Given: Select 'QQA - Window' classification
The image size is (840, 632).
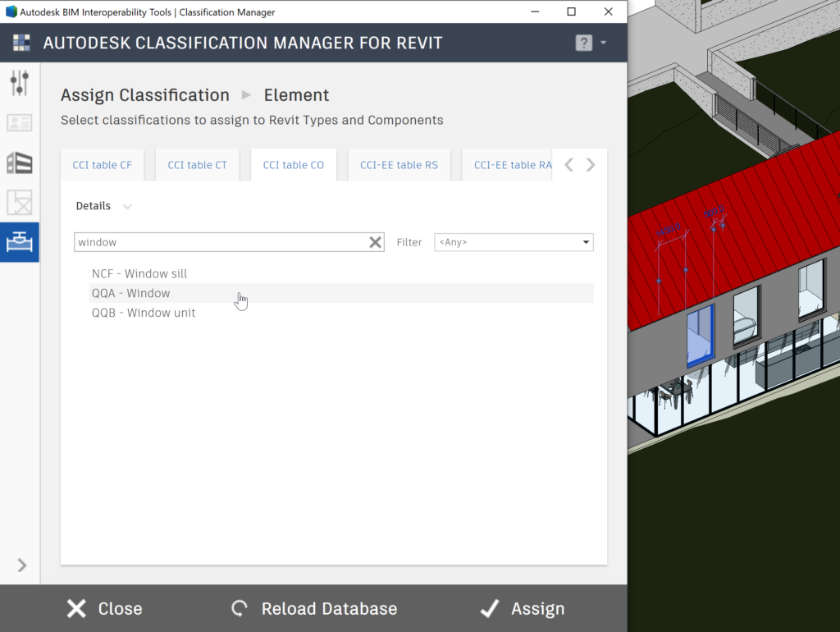Looking at the screenshot, I should point(341,293).
